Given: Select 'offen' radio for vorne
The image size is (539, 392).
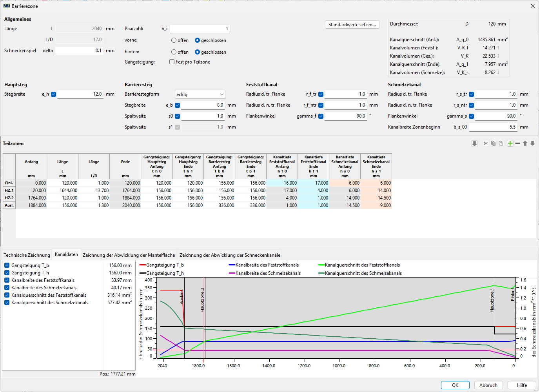Looking at the screenshot, I should (174, 40).
